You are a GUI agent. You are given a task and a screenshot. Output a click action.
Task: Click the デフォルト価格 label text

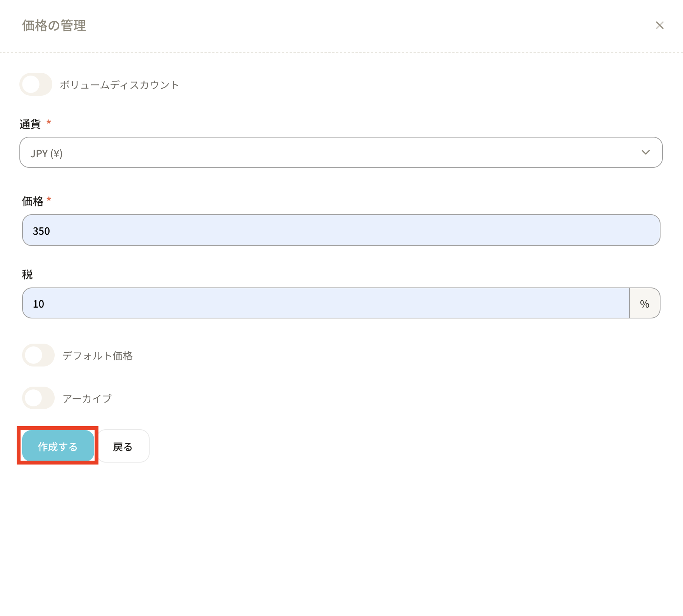[x=98, y=356]
